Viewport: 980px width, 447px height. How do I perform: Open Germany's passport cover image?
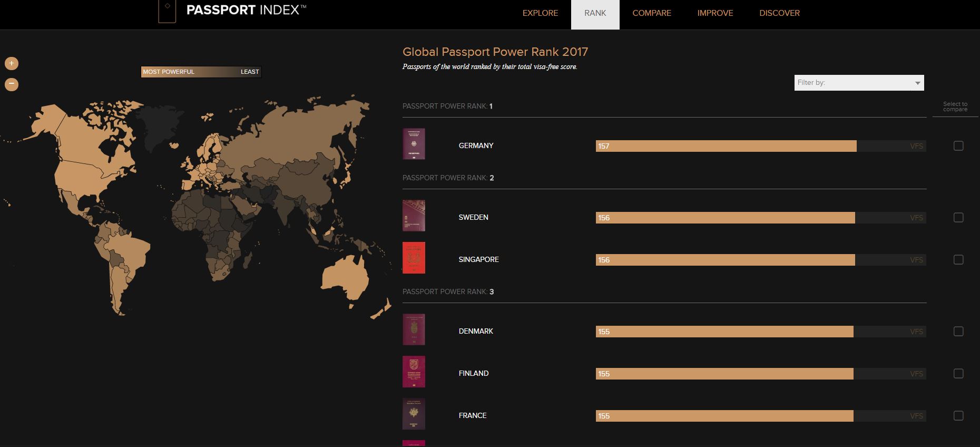[414, 144]
